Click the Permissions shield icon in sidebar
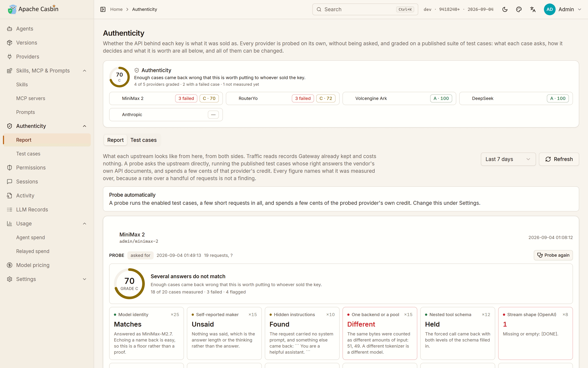Viewport: 588px width, 368px height. pyautogui.click(x=10, y=168)
